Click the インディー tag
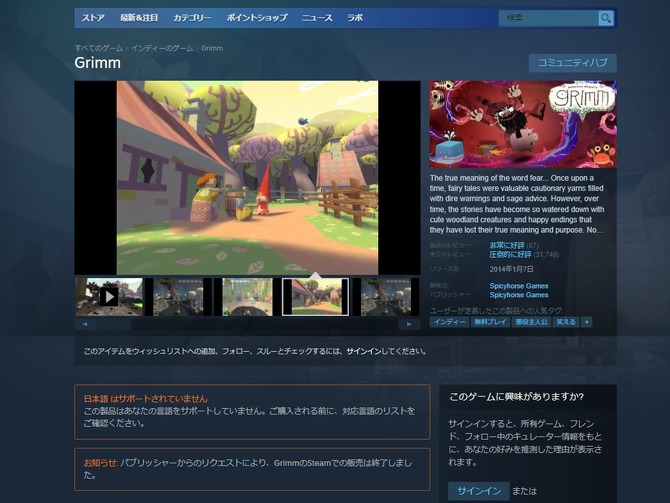The image size is (670, 503). coord(449,322)
